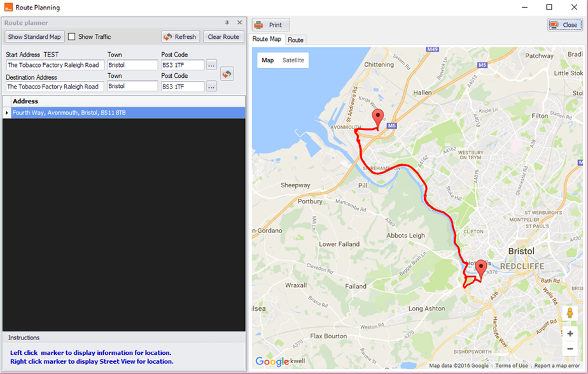Click the Address column header

click(x=129, y=101)
